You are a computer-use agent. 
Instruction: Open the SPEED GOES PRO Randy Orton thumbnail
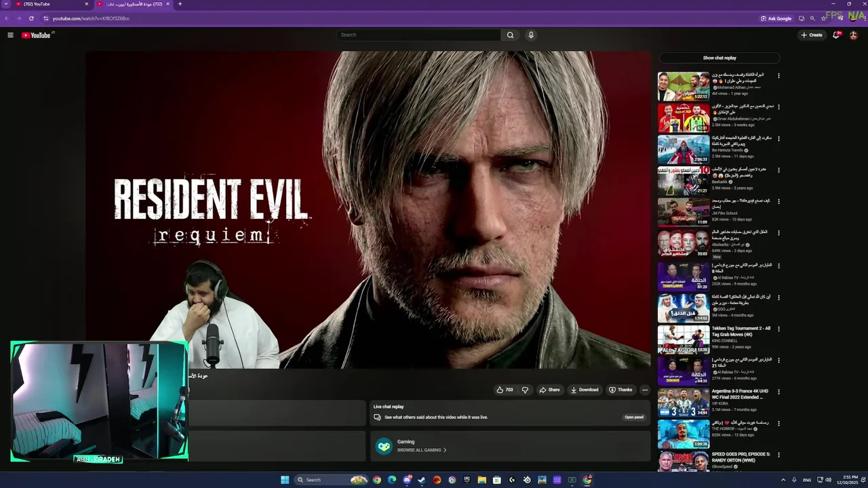pos(684,462)
